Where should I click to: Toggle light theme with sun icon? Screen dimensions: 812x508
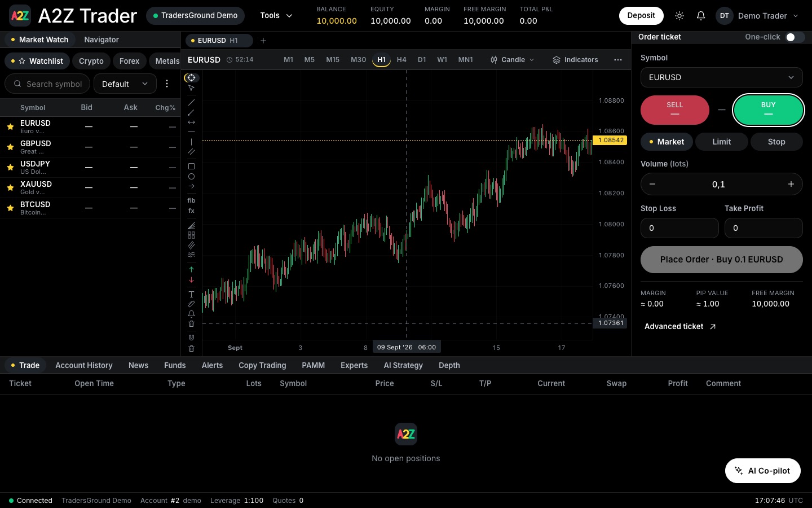click(x=679, y=16)
